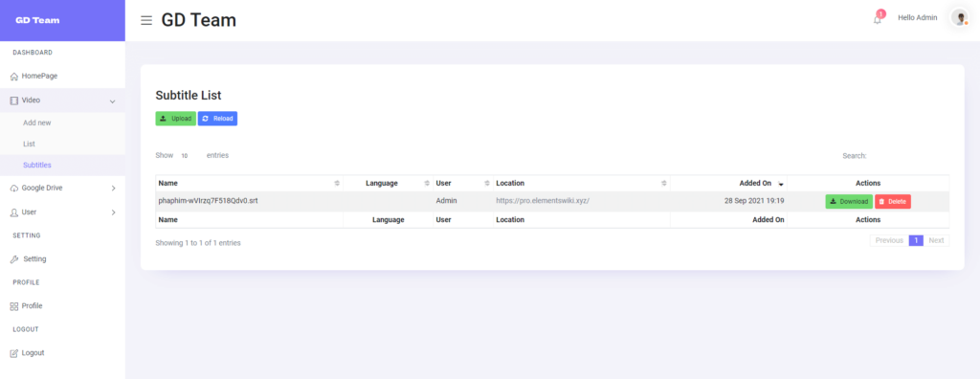Open the admin avatar picture
The height and width of the screenshot is (379, 980).
959,17
